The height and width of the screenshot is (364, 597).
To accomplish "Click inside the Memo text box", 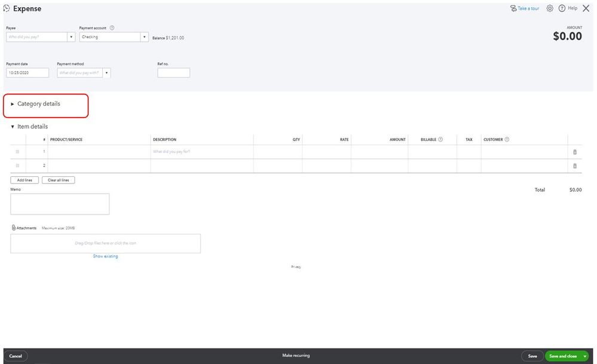I will coord(60,204).
